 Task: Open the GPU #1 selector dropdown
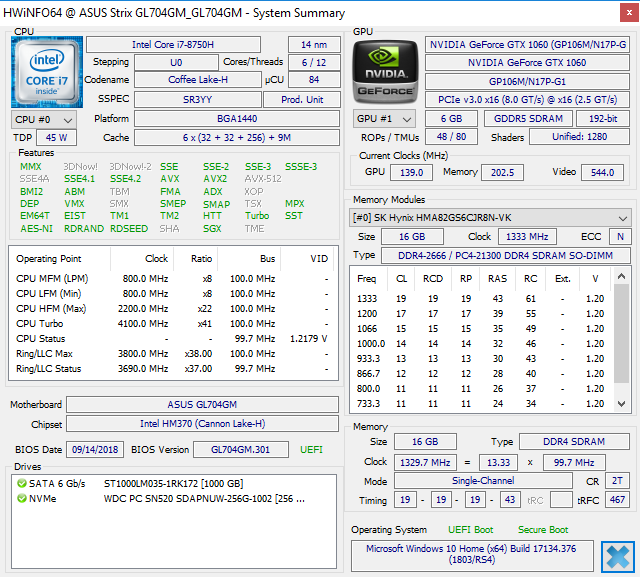click(384, 119)
